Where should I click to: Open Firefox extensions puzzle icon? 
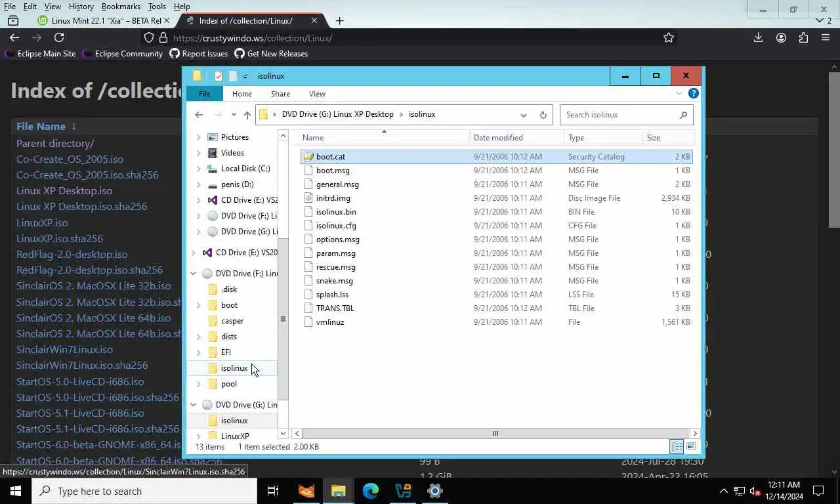(x=803, y=38)
